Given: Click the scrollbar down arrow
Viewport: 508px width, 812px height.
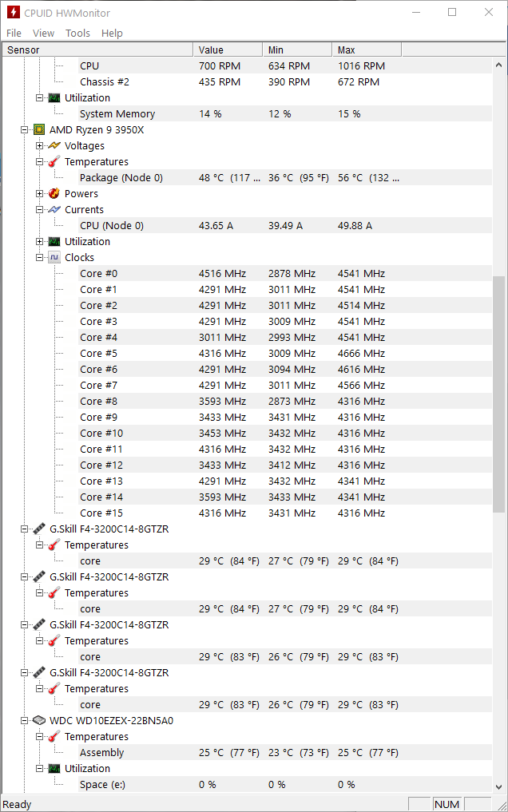Looking at the screenshot, I should [x=498, y=786].
